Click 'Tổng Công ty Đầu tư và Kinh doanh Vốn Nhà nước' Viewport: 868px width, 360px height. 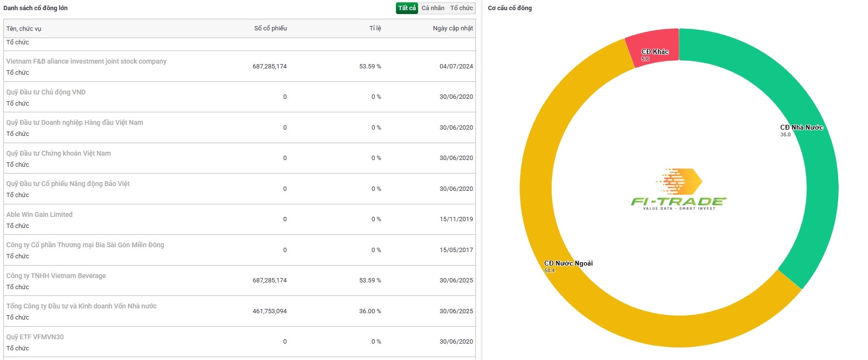pyautogui.click(x=81, y=306)
